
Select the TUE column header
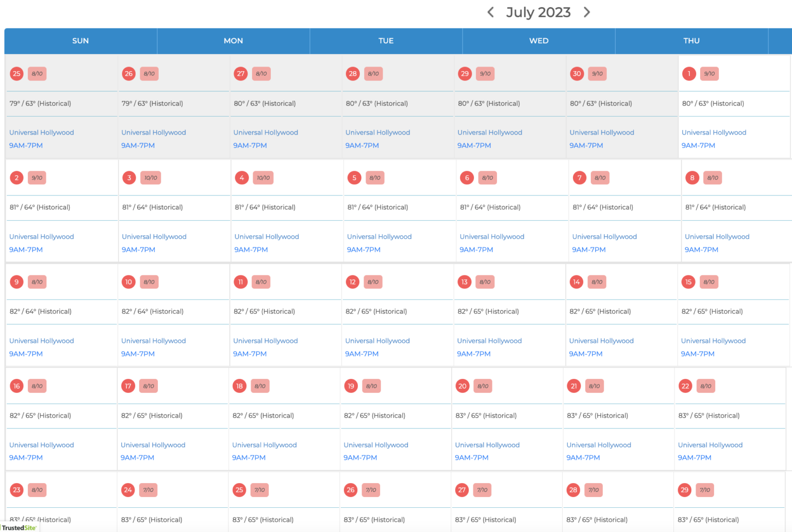386,41
